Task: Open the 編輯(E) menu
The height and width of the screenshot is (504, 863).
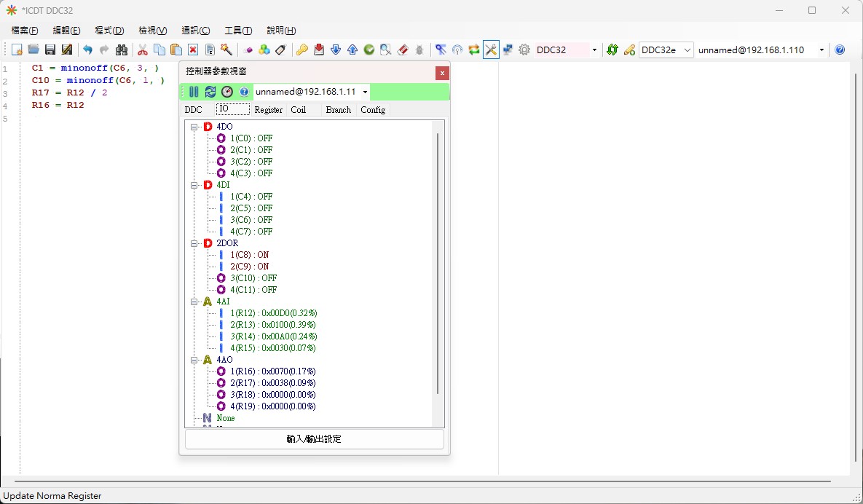Action: coord(66,31)
